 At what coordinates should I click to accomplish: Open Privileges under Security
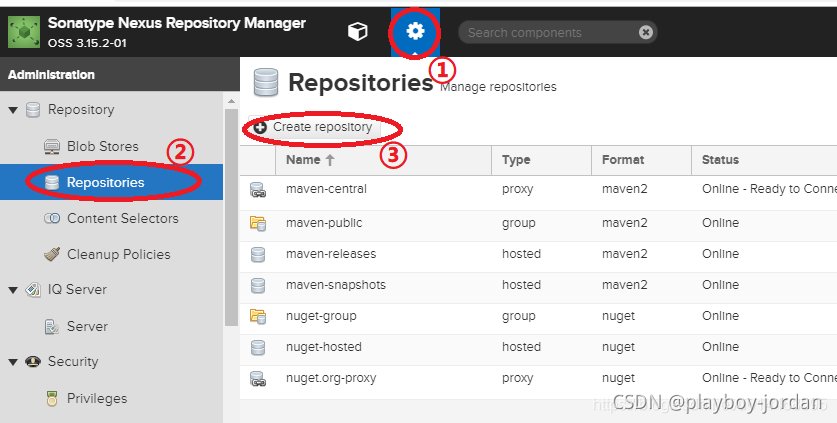click(97, 398)
